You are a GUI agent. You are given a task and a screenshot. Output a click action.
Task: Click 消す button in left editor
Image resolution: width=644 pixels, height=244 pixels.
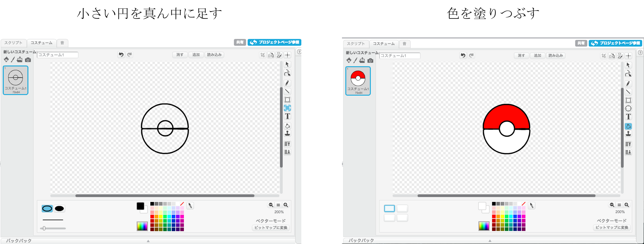tap(180, 55)
